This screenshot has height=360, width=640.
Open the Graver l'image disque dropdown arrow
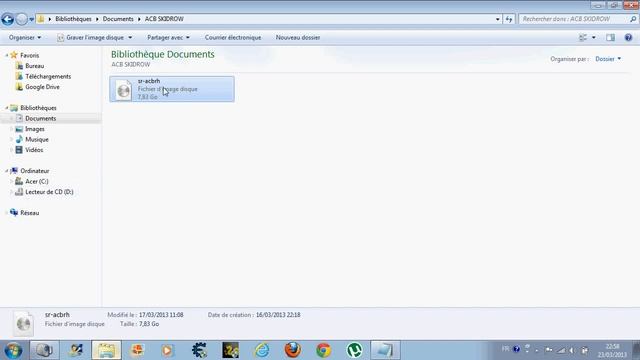(130, 38)
